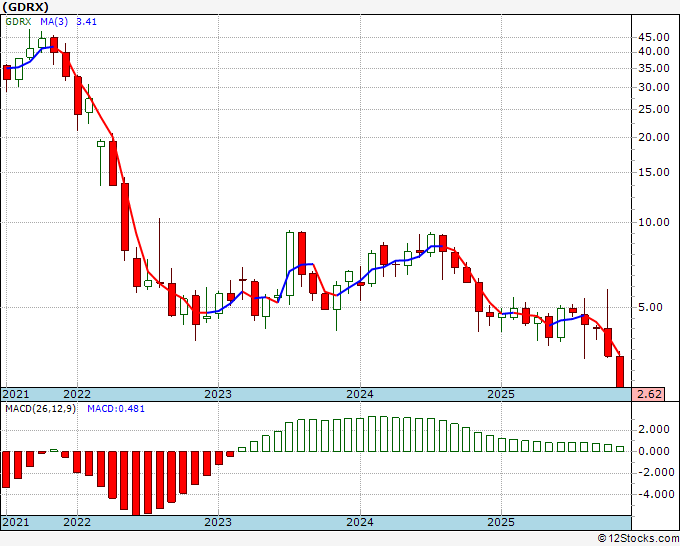Click the 20.00 price axis label

pyautogui.click(x=654, y=137)
